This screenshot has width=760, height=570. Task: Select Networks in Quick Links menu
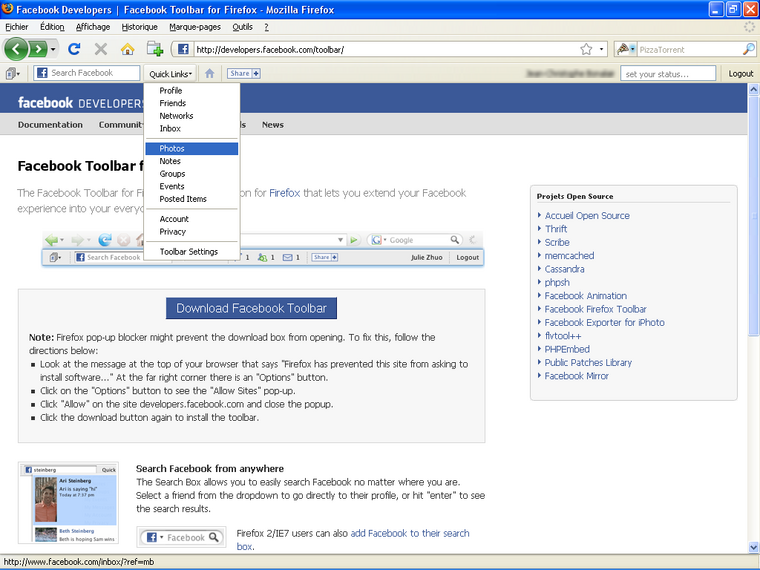click(x=191, y=116)
